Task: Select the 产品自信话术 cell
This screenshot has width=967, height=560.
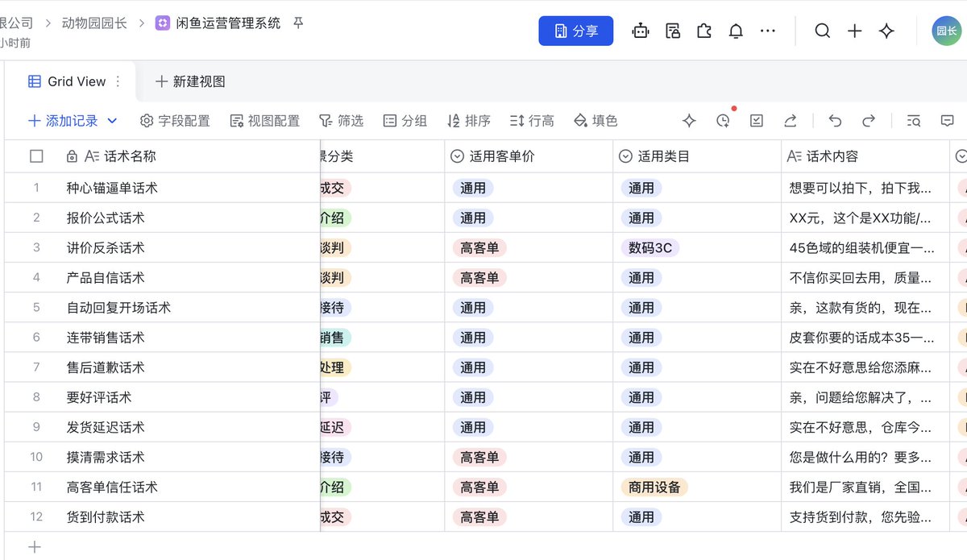Action: [x=191, y=277]
